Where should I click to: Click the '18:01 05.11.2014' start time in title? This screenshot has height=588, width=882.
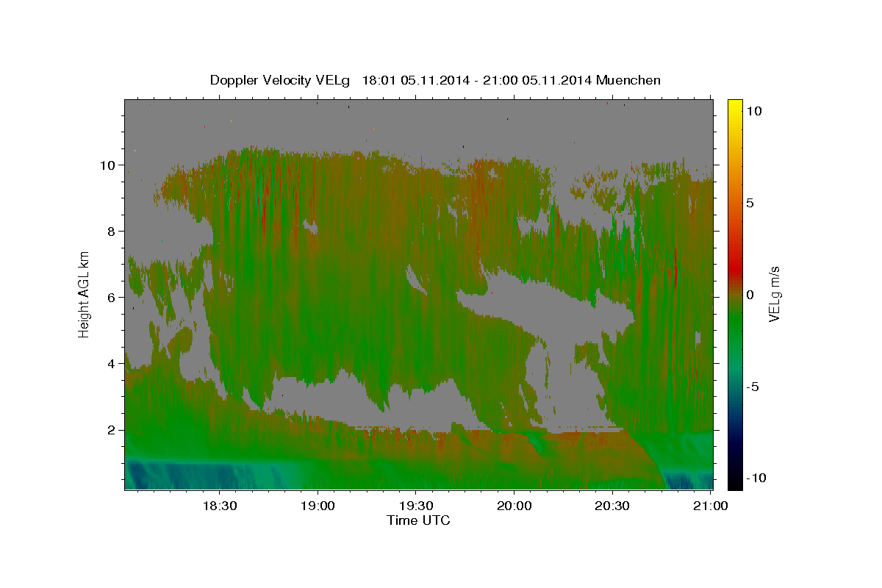point(415,80)
